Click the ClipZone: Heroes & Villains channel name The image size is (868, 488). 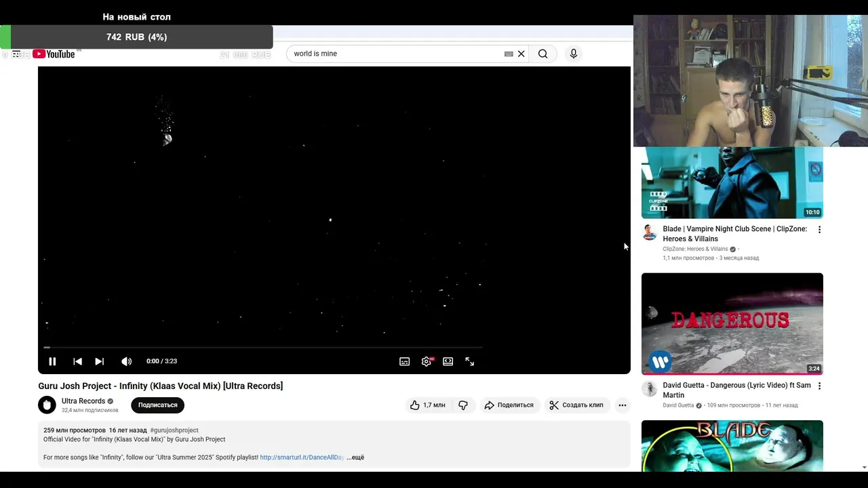[695, 249]
